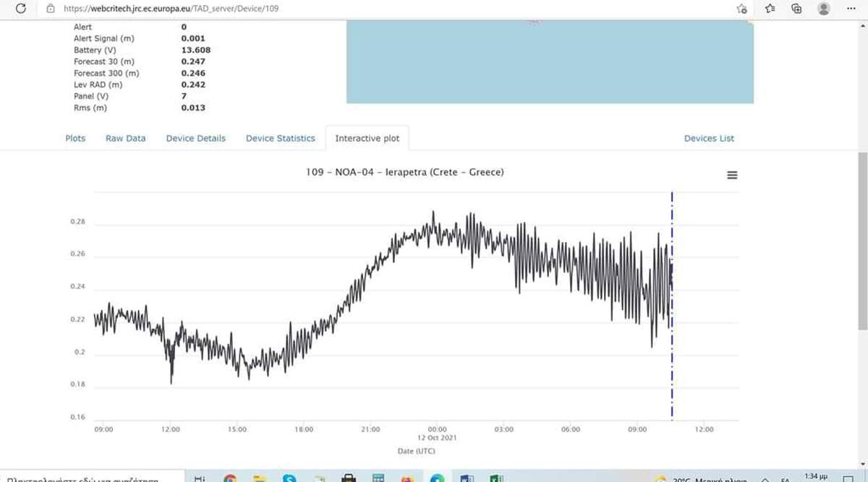Open Google Chrome from the taskbar
The image size is (868, 482).
(230, 478)
